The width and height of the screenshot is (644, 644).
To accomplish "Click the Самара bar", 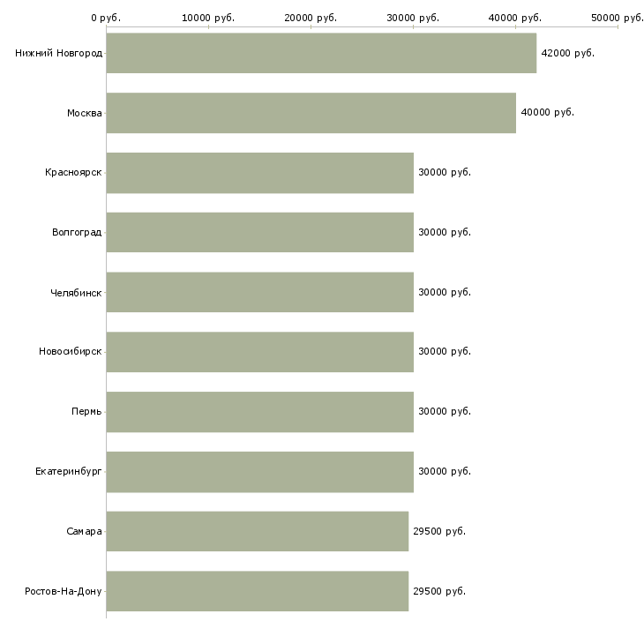I will (x=257, y=531).
